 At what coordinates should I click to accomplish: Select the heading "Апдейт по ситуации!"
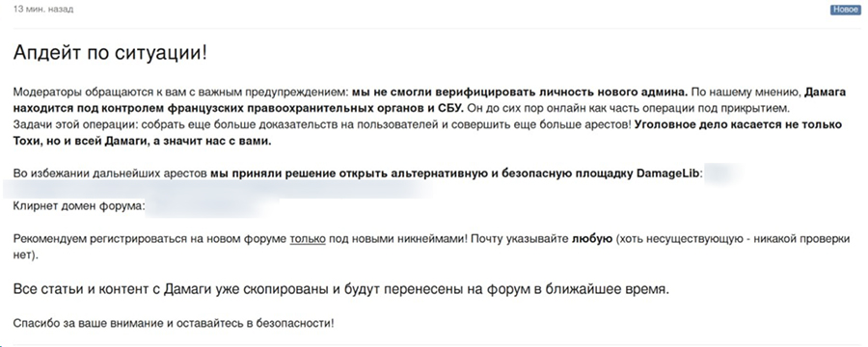110,53
